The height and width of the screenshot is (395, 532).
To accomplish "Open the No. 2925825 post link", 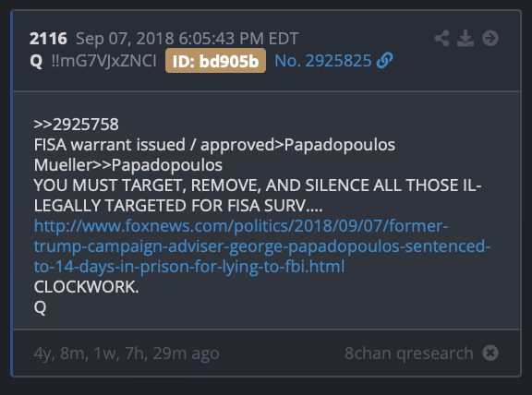I will 323,61.
